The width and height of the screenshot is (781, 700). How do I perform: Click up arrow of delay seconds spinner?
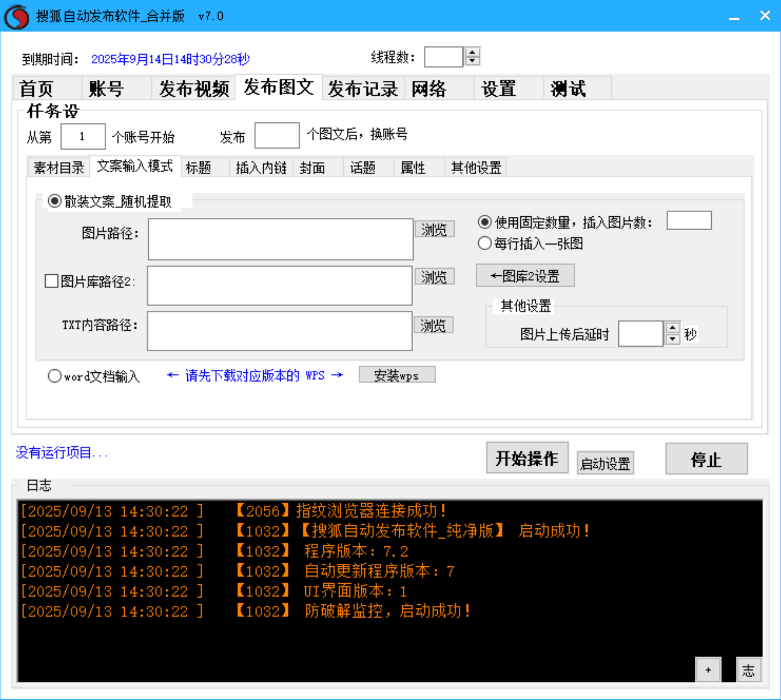tap(673, 329)
